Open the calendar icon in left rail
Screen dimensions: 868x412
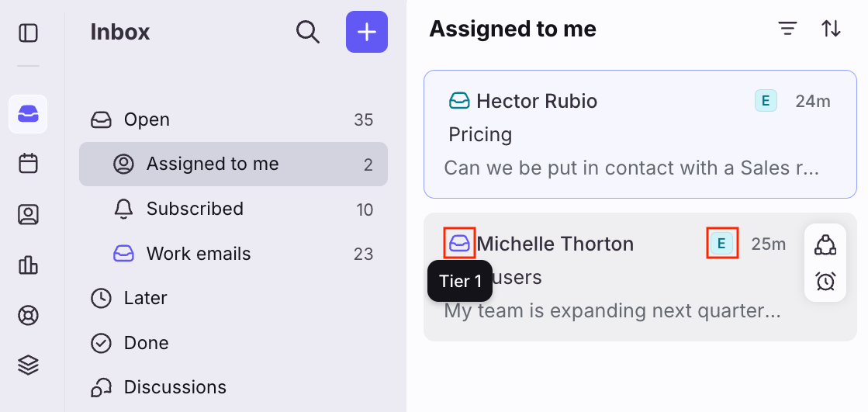coord(28,164)
